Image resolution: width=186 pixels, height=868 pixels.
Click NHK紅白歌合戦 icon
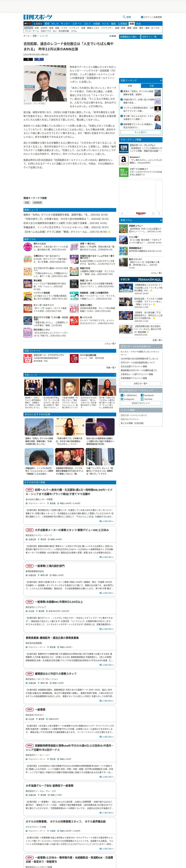click(74, 358)
